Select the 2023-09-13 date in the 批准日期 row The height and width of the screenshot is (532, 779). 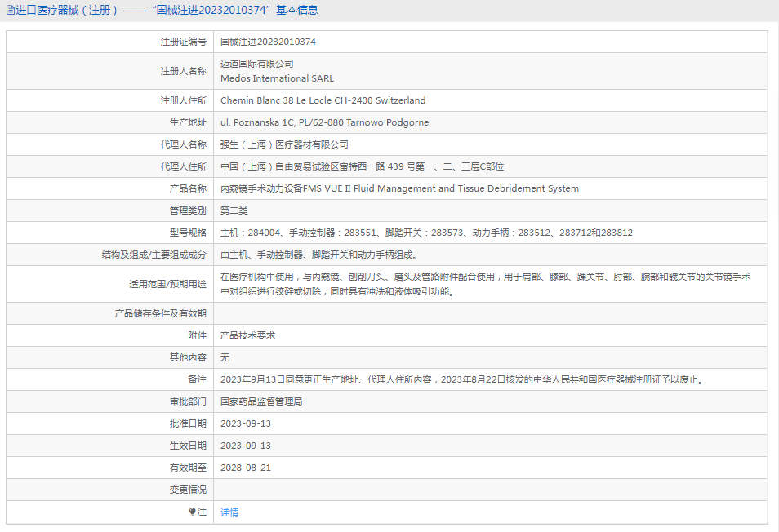click(x=246, y=423)
